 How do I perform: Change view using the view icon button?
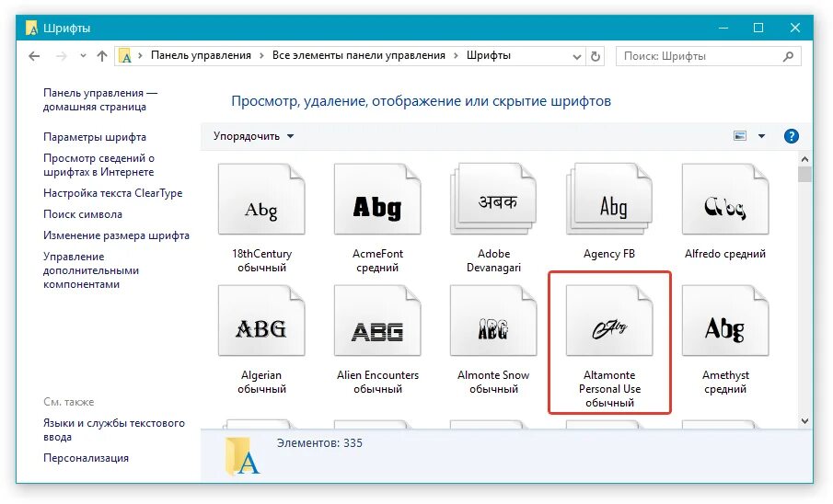(740, 136)
